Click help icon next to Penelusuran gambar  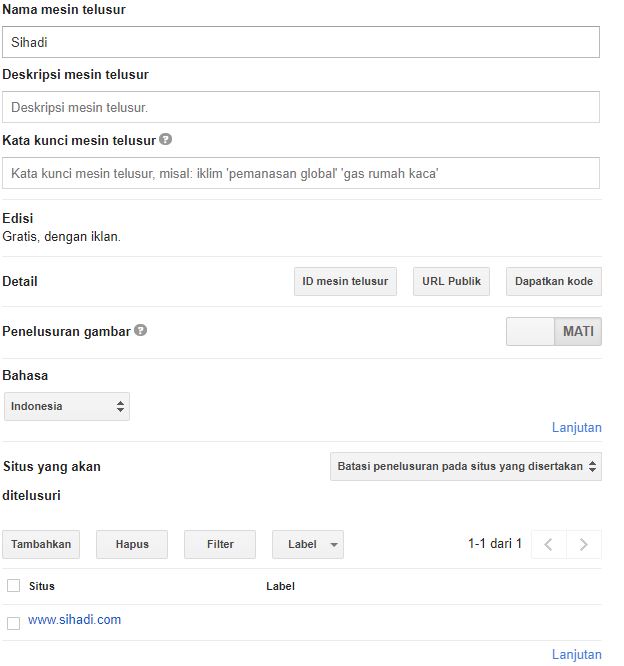coord(141,330)
